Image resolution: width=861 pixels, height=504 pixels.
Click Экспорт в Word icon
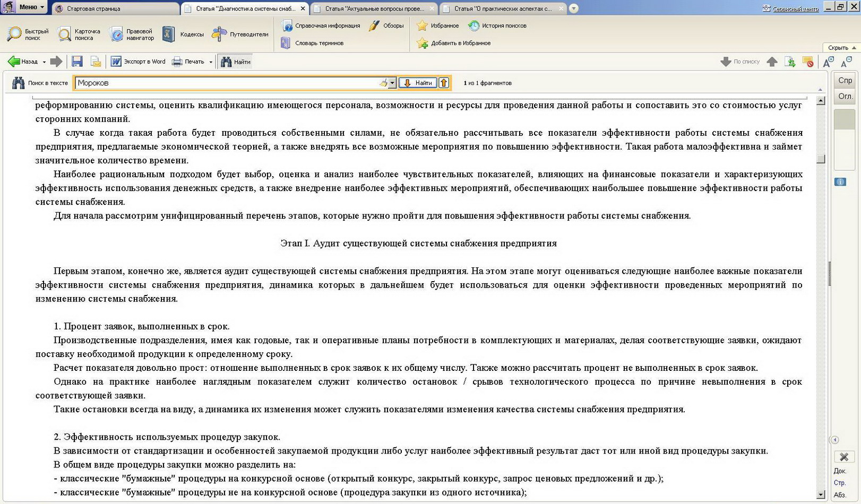[138, 62]
